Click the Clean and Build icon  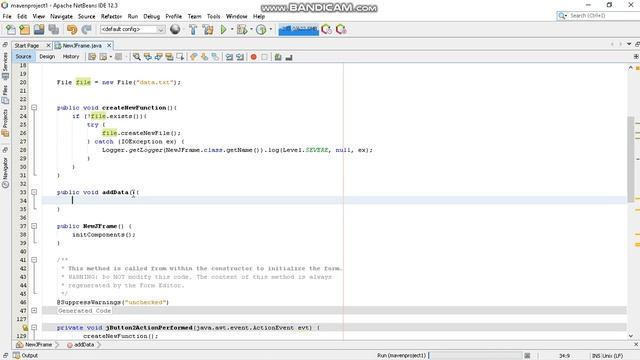(208, 29)
